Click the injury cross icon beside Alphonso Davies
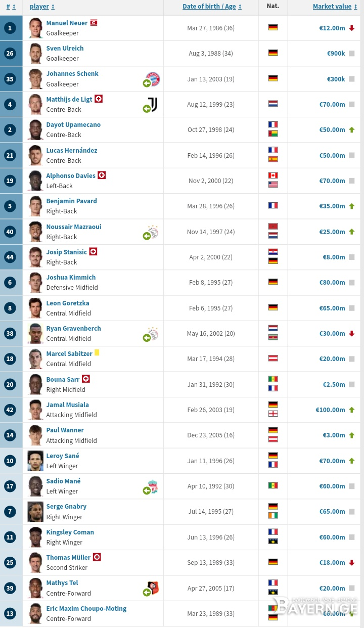Image resolution: width=364 pixels, height=628 pixels. (x=102, y=175)
